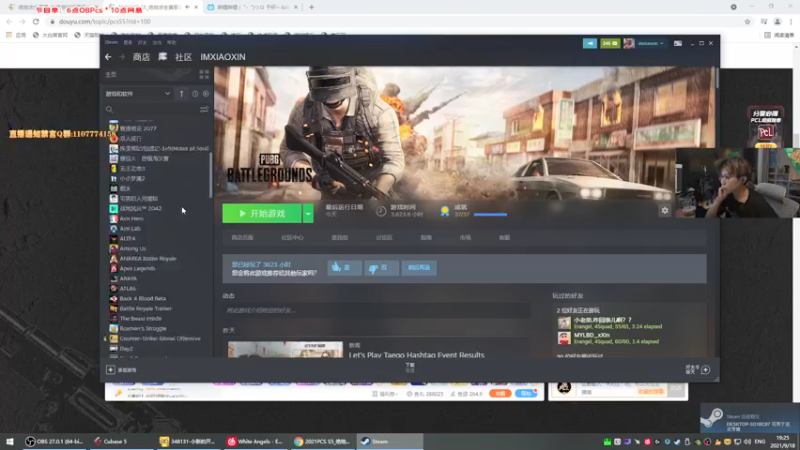Switch library to grid collections view icon
The width and height of the screenshot is (800, 450).
204,74
